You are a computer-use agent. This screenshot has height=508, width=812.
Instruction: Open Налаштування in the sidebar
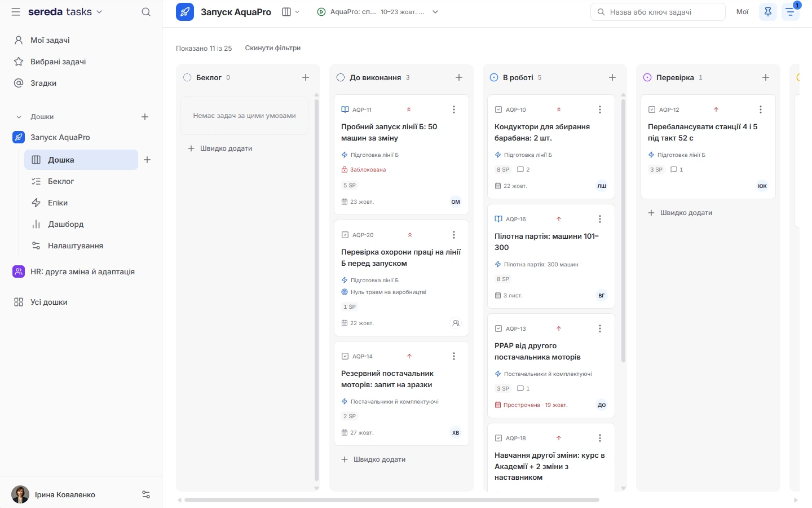point(81,246)
